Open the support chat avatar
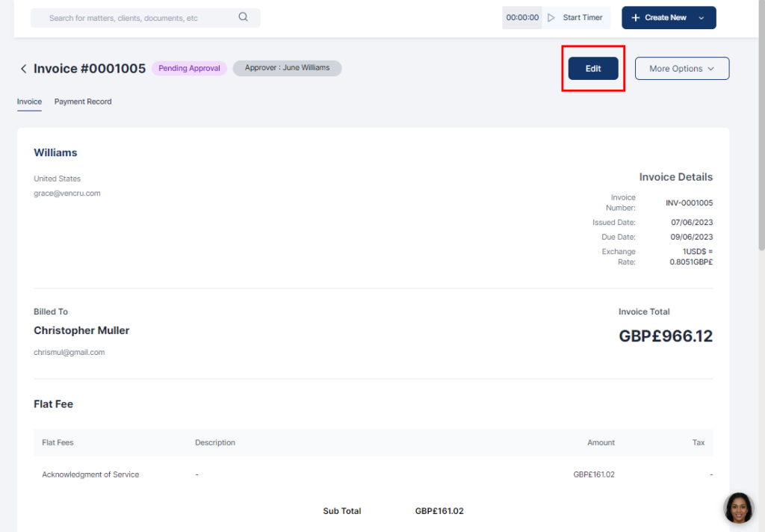 point(738,508)
